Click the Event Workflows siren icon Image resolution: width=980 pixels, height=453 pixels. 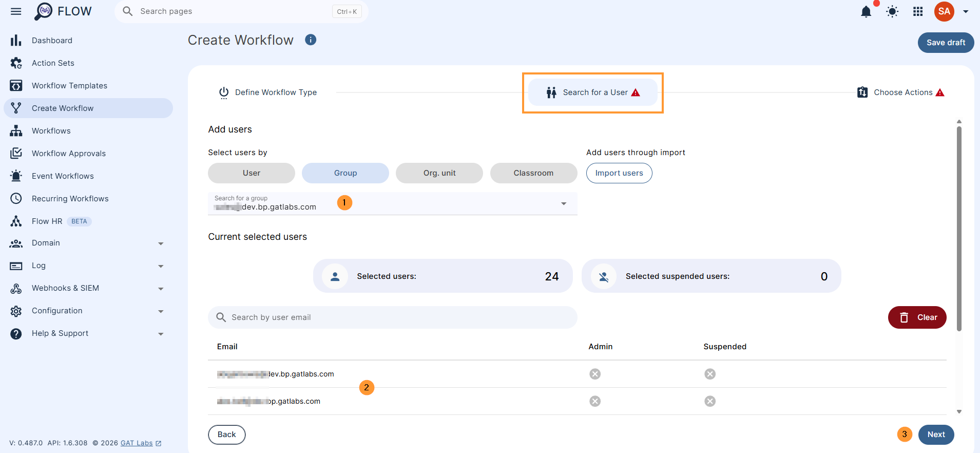(x=16, y=176)
